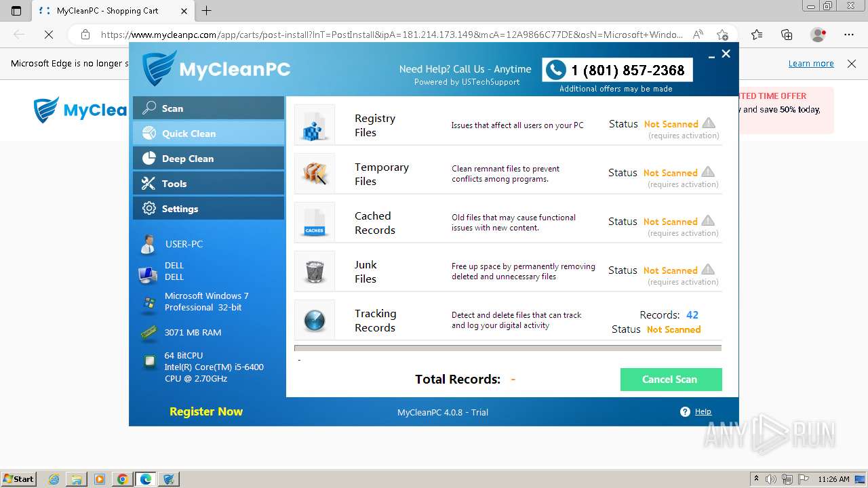This screenshot has width=868, height=488.
Task: Open File Explorer from taskbar
Action: tap(77, 479)
